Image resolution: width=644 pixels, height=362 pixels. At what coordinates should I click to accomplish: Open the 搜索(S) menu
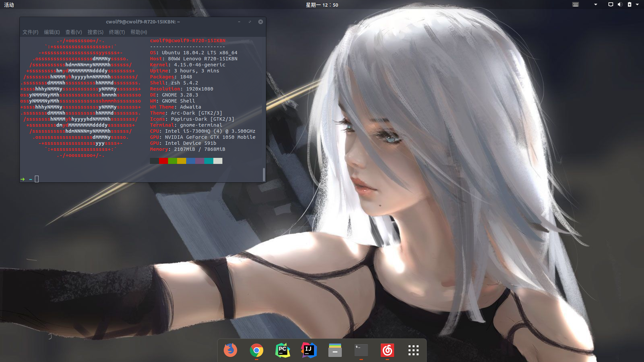coord(96,32)
